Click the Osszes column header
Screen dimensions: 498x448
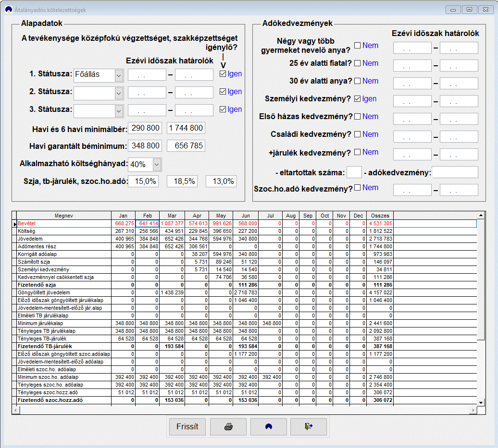click(x=380, y=216)
